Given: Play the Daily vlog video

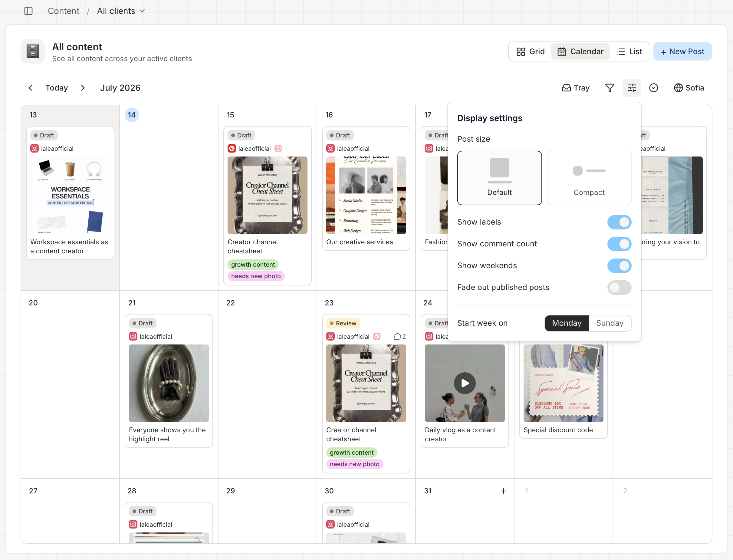Looking at the screenshot, I should (465, 383).
